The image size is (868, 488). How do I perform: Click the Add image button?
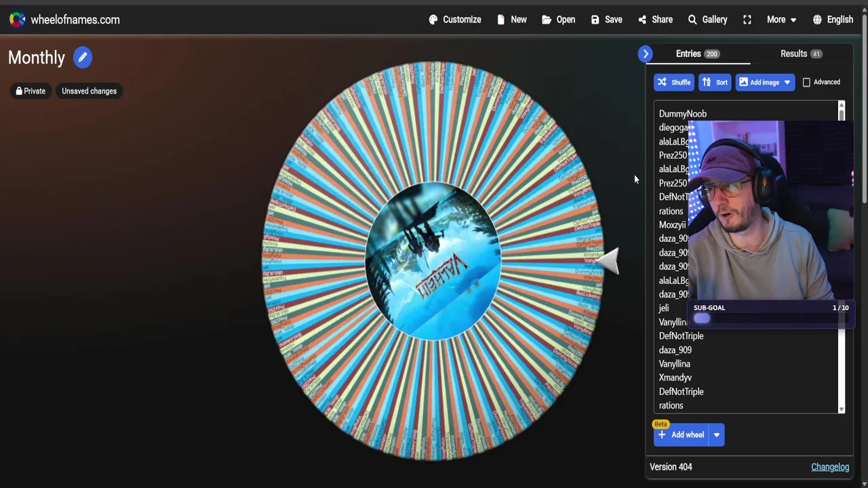click(758, 82)
